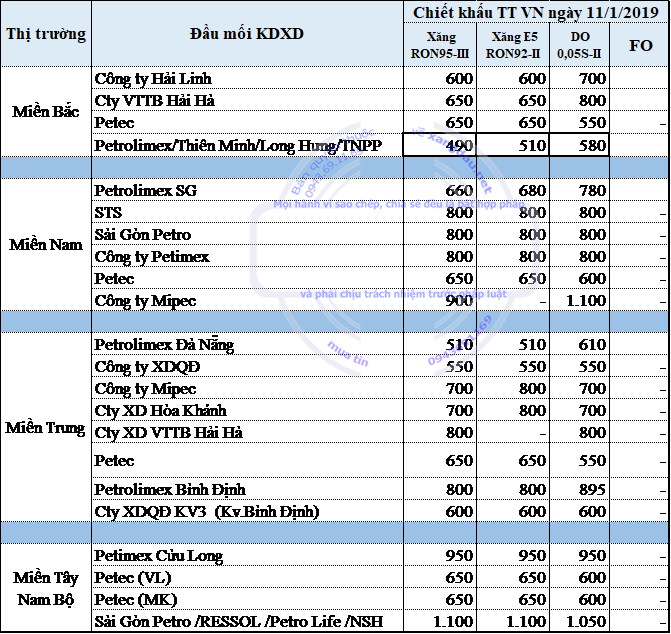Select the 'Sài Gòn Petro' cell
Viewport: 671px width, 634px height.
247,234
